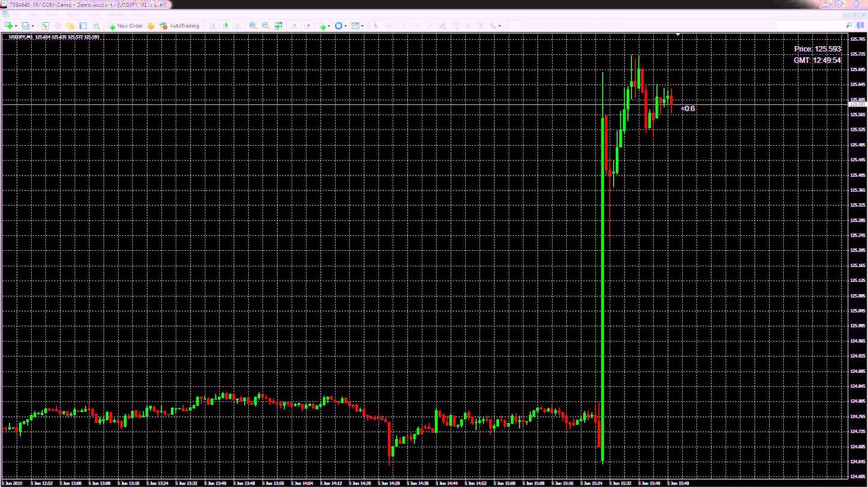Image resolution: width=868 pixels, height=488 pixels.
Task: Open the View menu
Action: [33, 14]
